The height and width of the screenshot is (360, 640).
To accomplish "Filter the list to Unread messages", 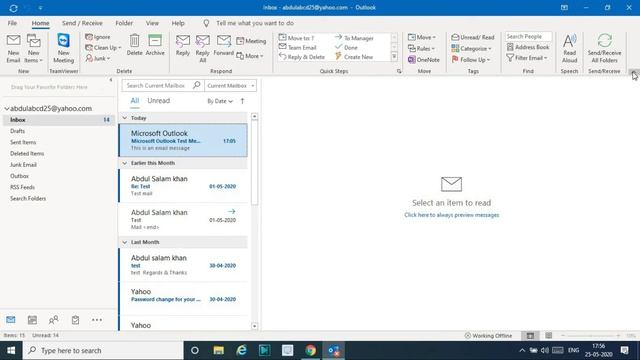I will click(x=158, y=100).
